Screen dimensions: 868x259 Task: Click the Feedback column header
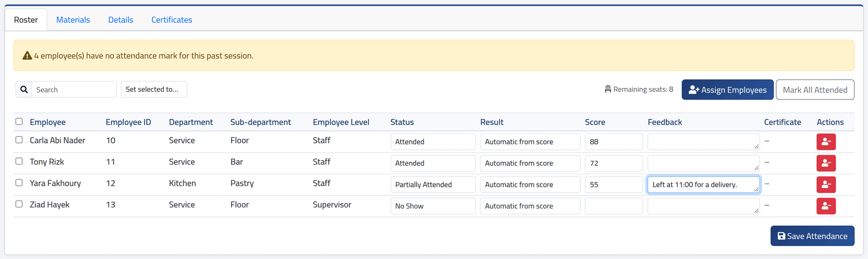(665, 122)
